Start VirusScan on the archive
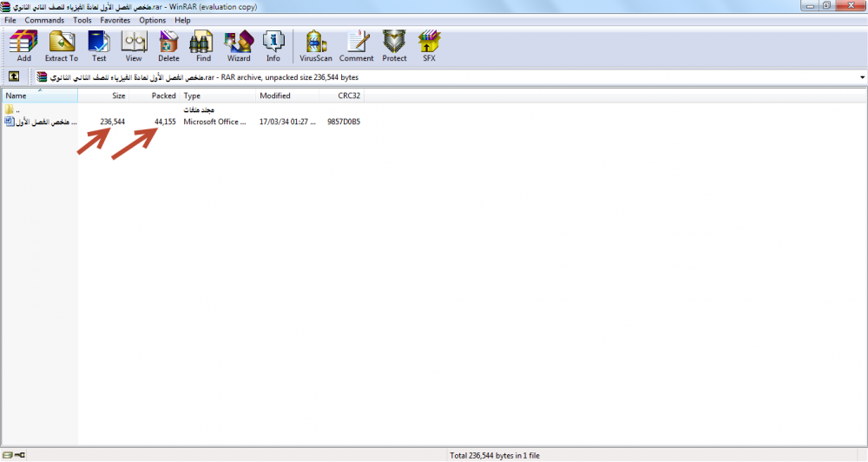This screenshot has width=868, height=462. click(316, 46)
